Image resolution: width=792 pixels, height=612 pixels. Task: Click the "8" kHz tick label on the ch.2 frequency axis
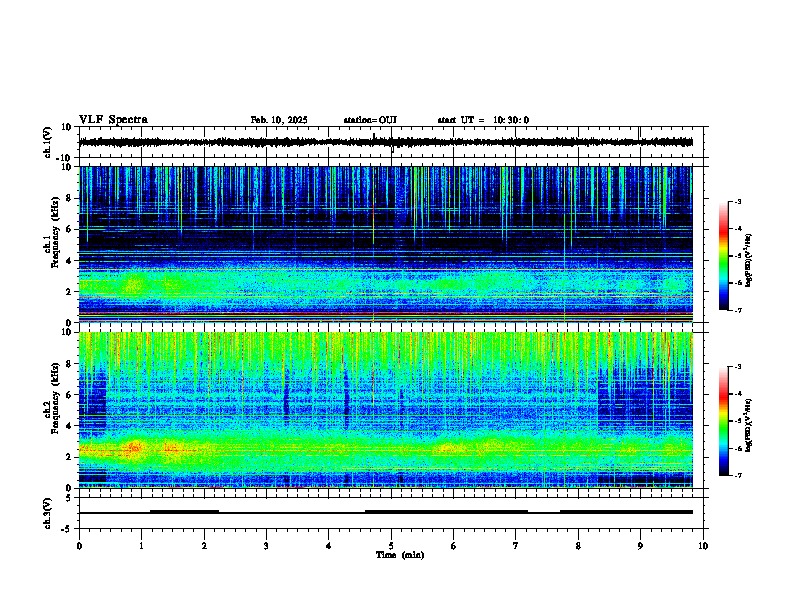click(69, 364)
